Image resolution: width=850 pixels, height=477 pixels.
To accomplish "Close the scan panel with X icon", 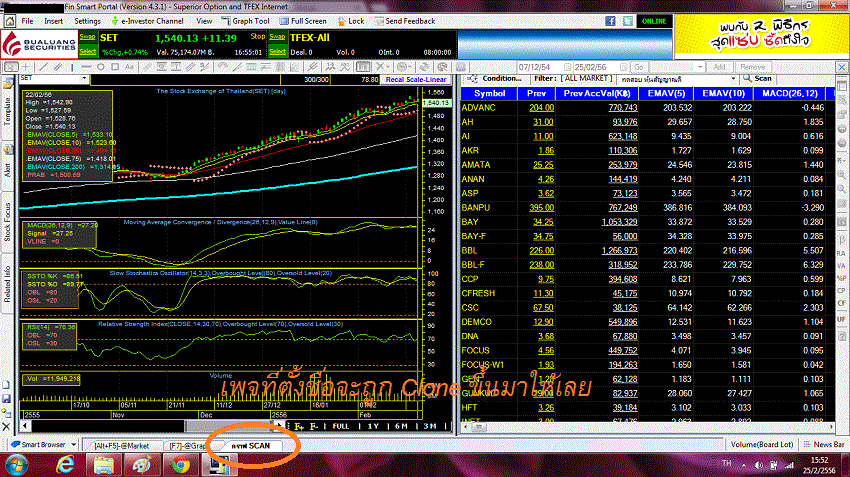I will coord(842,67).
